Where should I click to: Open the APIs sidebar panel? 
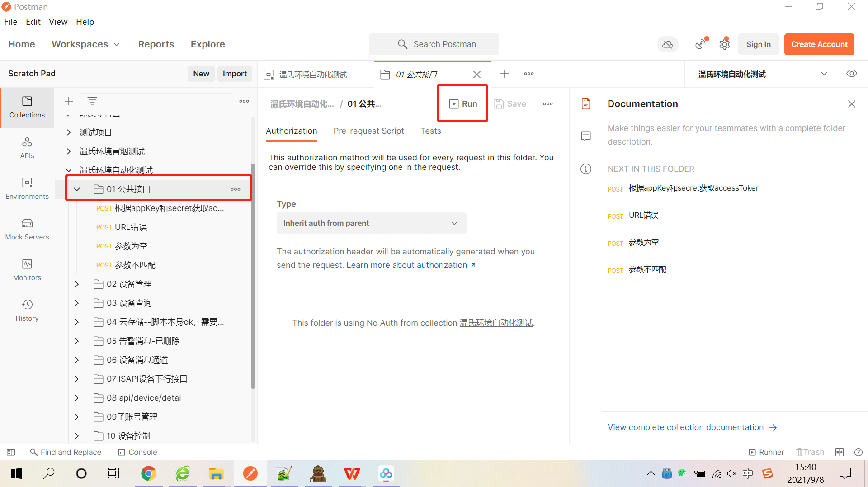27,148
